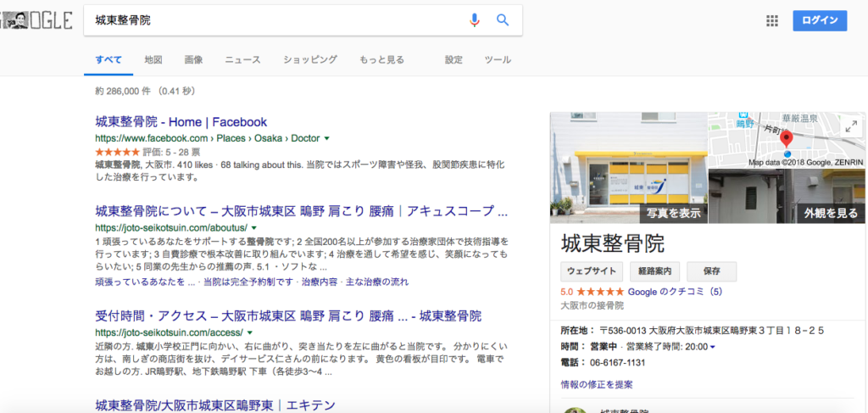Click the red map pin marker
Viewport: 868px width, 413px height.
[787, 140]
